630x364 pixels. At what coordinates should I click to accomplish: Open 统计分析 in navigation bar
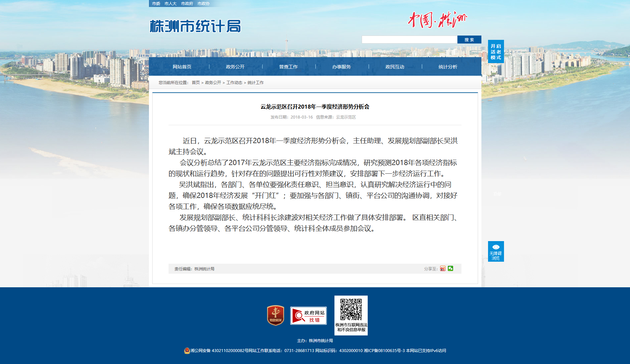tap(448, 67)
